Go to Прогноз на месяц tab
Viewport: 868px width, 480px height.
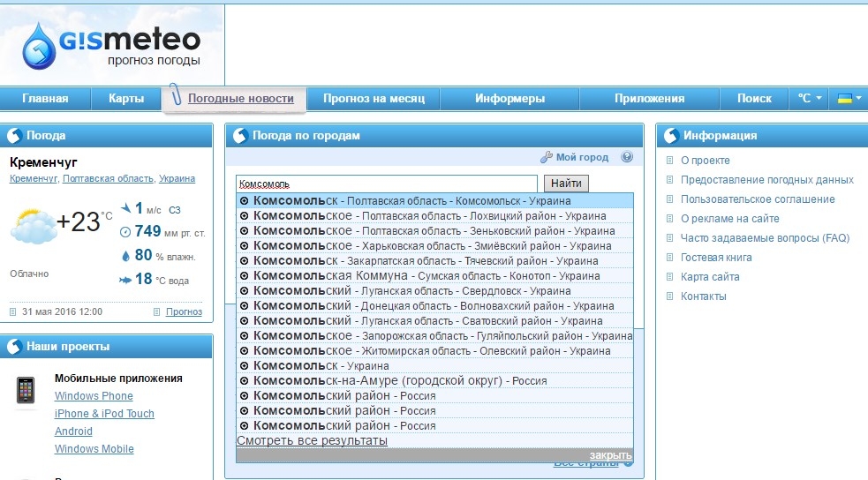[x=374, y=99]
